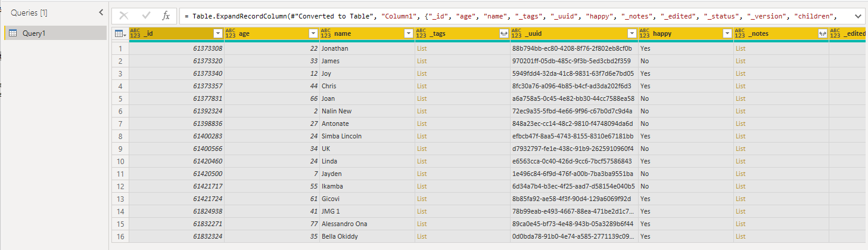Click the name cell 'Nalin New'
Screen dimensions: 868x250
(x=367, y=111)
